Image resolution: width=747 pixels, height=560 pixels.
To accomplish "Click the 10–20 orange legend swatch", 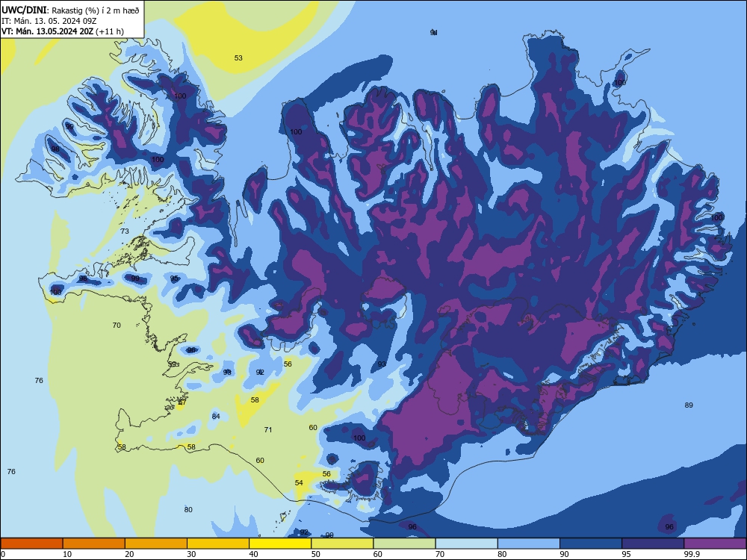I will coord(94,544).
